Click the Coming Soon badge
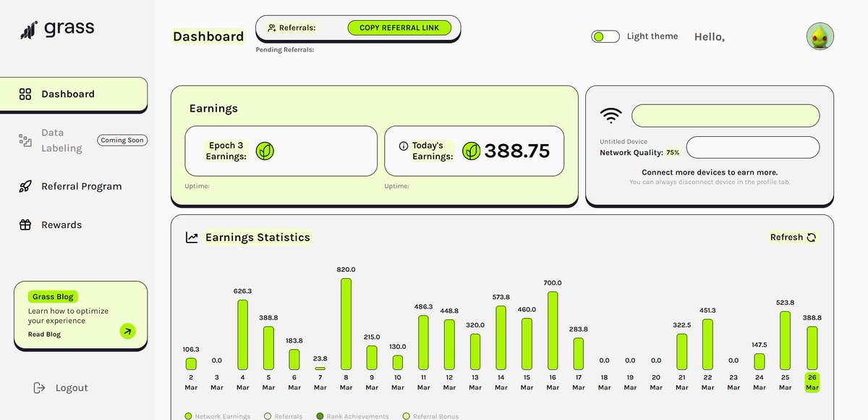 pos(122,140)
